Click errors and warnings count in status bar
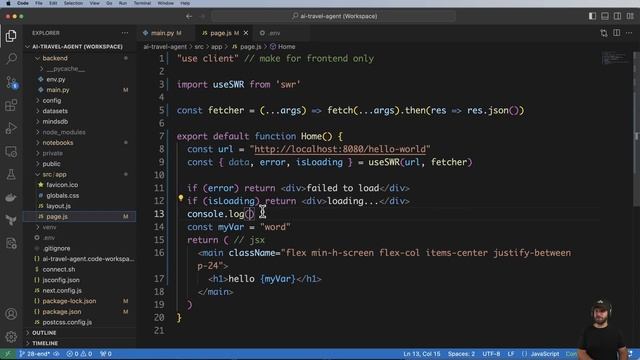Image resolution: width=640 pixels, height=360 pixels. click(x=79, y=354)
